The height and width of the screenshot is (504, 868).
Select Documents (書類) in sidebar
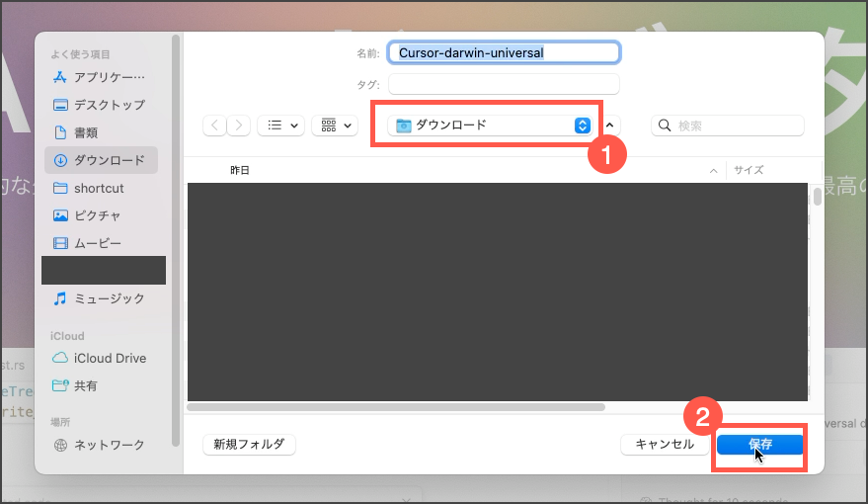click(x=100, y=132)
